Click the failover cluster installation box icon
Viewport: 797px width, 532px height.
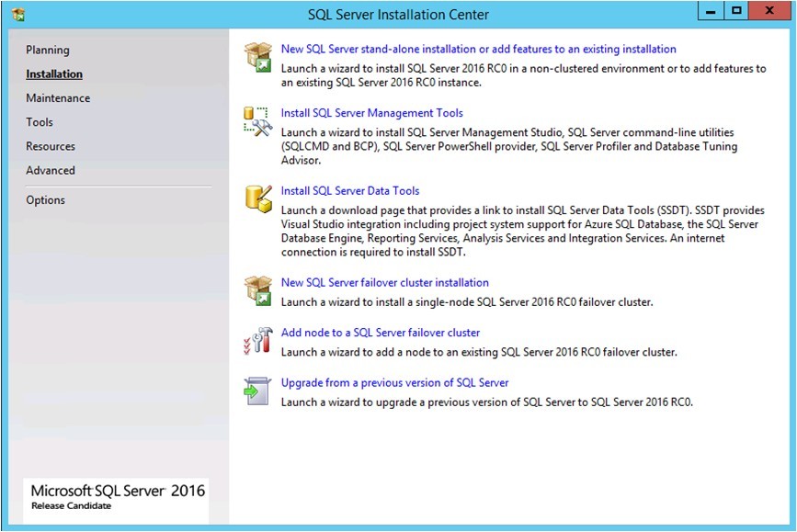click(258, 290)
